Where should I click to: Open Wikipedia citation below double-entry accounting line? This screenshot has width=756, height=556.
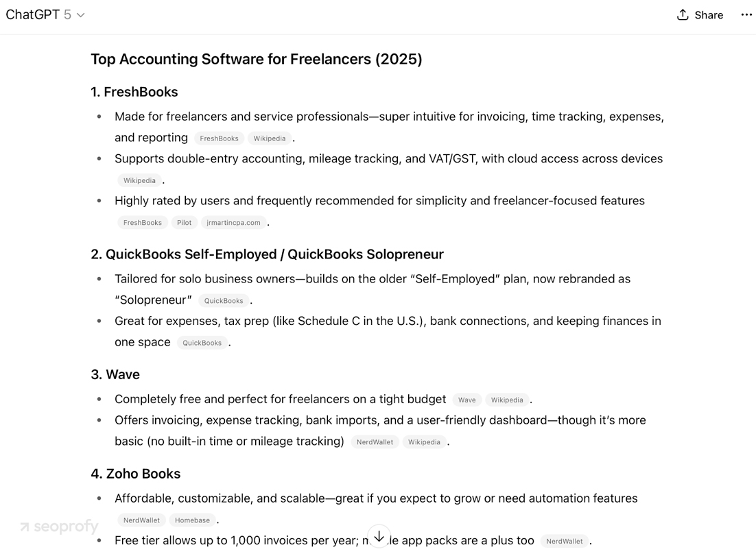(139, 181)
